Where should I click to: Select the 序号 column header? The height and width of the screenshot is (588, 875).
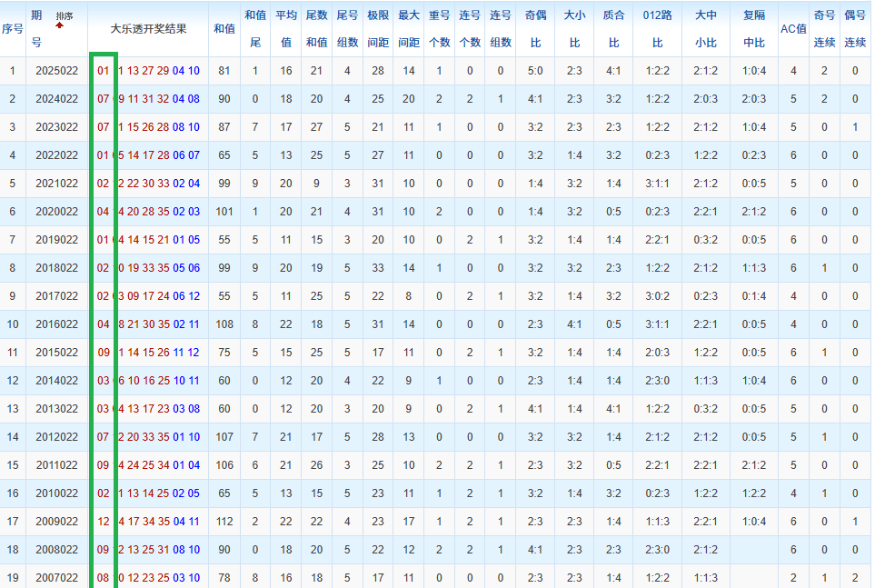[x=13, y=28]
